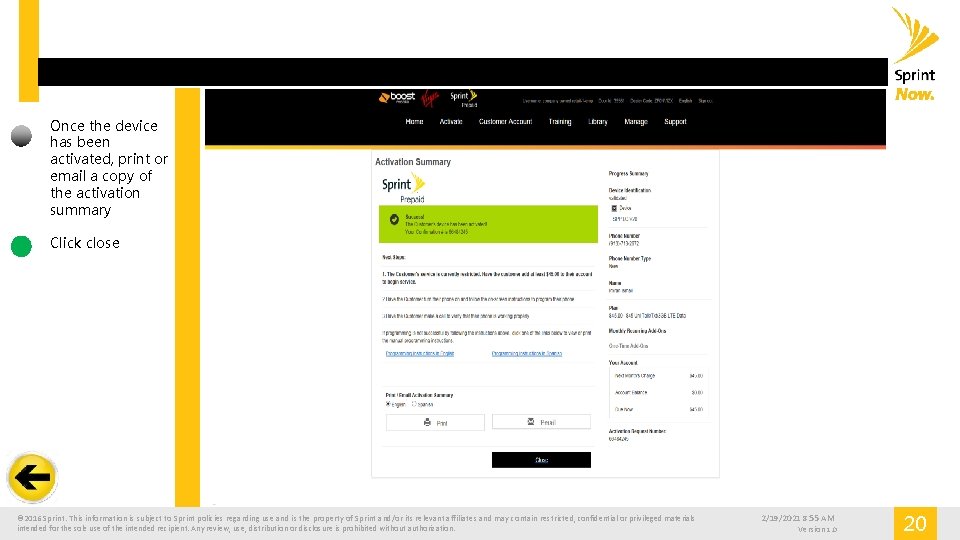Click the Phone Number Type label
This screenshot has width=960, height=540.
[629, 258]
